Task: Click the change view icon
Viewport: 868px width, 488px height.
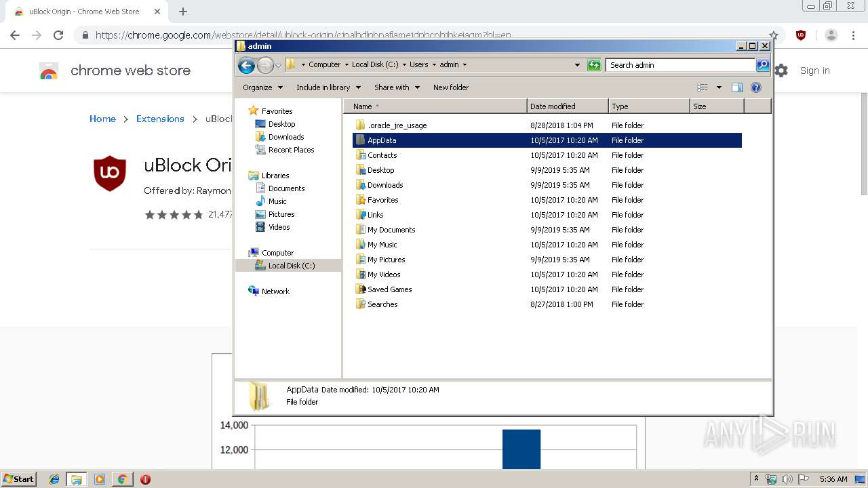Action: click(703, 87)
